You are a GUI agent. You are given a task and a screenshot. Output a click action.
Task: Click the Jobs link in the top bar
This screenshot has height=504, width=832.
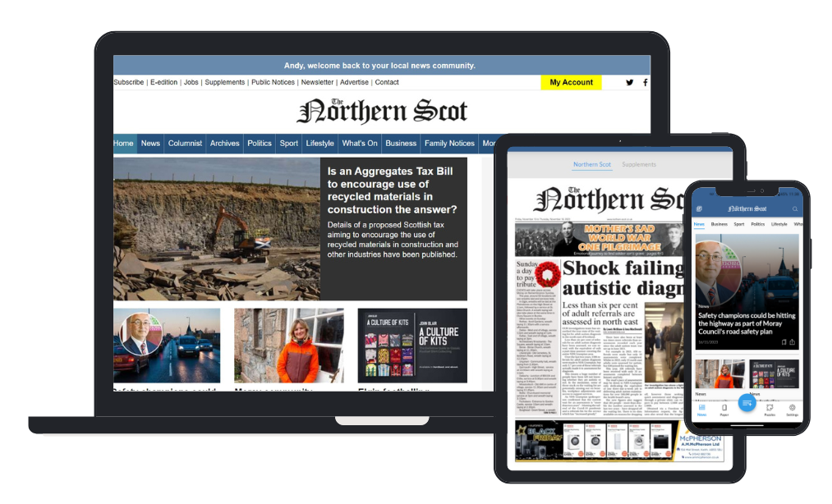point(191,82)
